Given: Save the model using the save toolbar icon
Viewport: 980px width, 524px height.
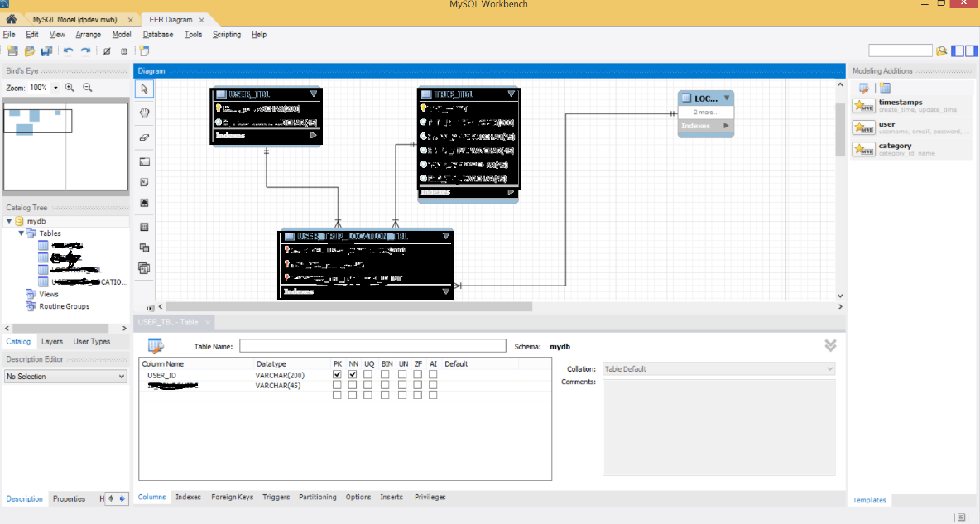Looking at the screenshot, I should click(x=46, y=50).
